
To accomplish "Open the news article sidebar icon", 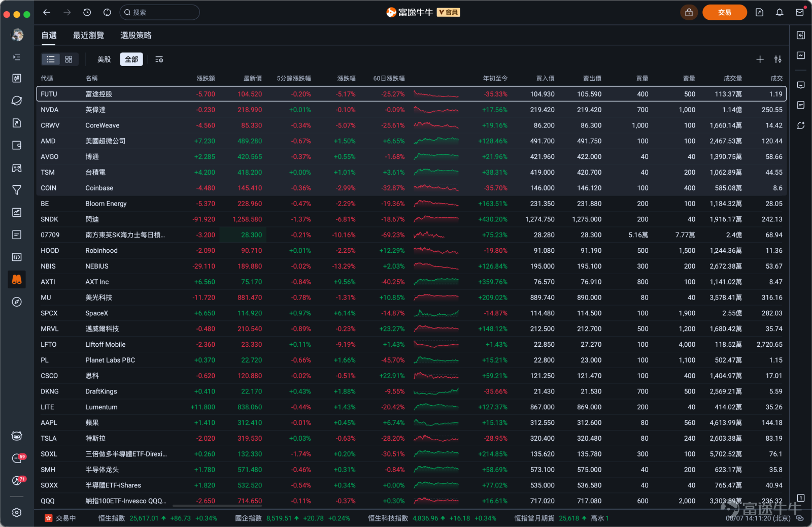I will pos(17,235).
